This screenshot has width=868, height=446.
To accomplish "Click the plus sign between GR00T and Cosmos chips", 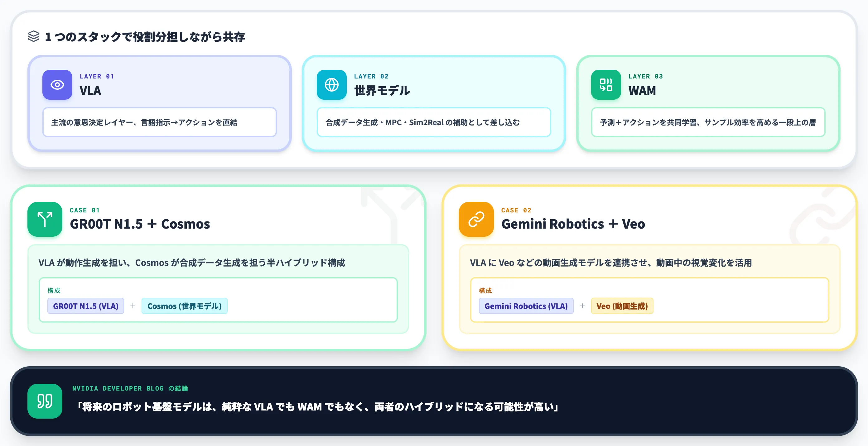I will click(x=133, y=306).
